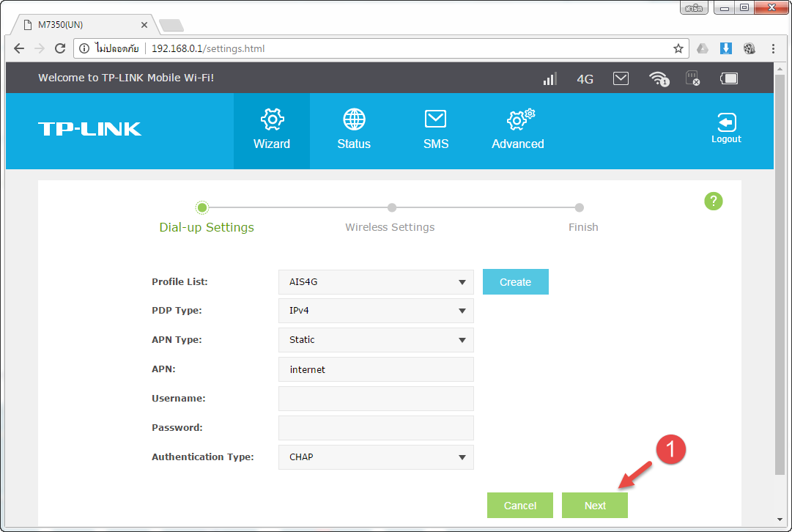
Task: Open the Wizard gear tab
Action: coord(272,130)
